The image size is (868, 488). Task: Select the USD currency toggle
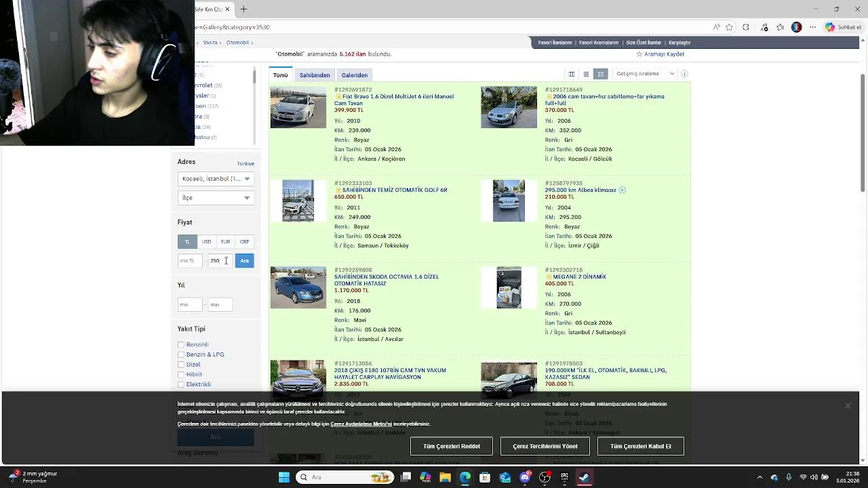point(206,241)
